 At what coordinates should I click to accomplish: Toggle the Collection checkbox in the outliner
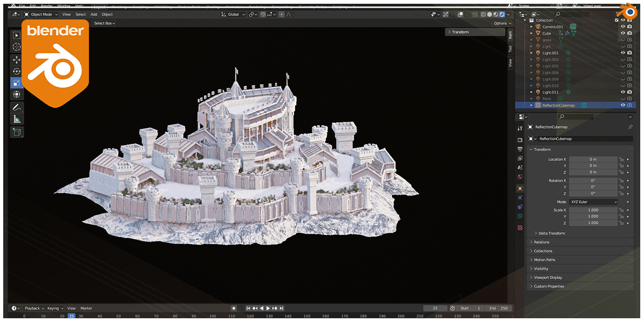(x=617, y=20)
